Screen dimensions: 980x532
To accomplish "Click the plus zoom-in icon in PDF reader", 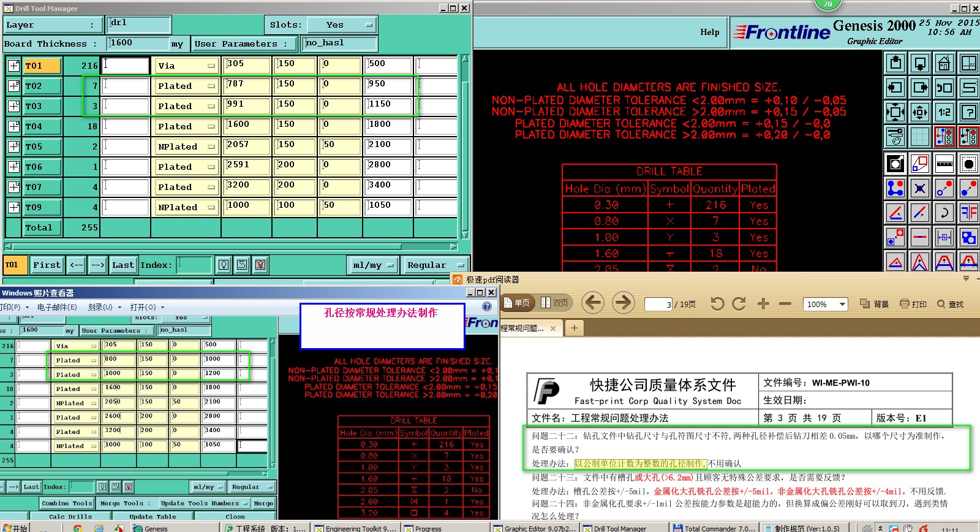I will [x=763, y=303].
